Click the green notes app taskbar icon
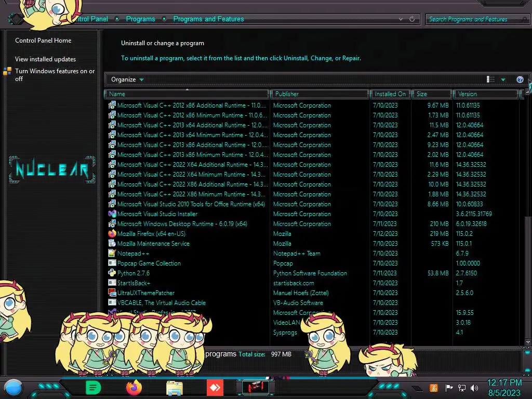The height and width of the screenshot is (399, 532). tap(93, 388)
